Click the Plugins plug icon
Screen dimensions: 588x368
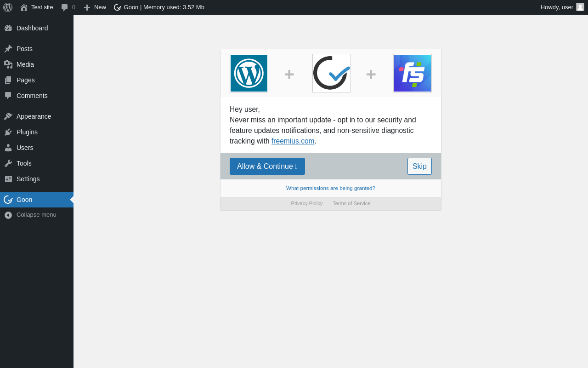(x=8, y=132)
